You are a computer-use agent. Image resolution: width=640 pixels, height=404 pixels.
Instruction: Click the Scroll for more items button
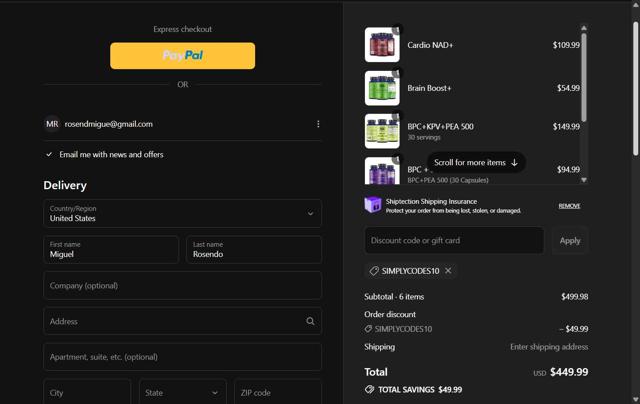click(476, 162)
